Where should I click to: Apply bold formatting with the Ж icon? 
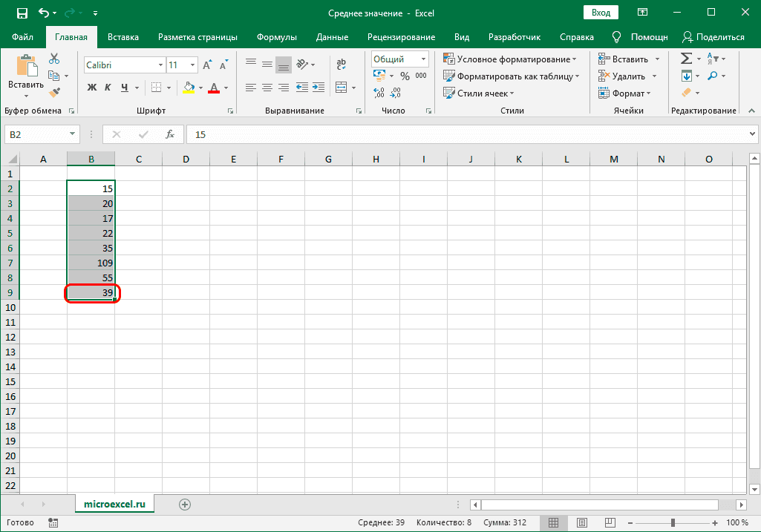(x=91, y=87)
